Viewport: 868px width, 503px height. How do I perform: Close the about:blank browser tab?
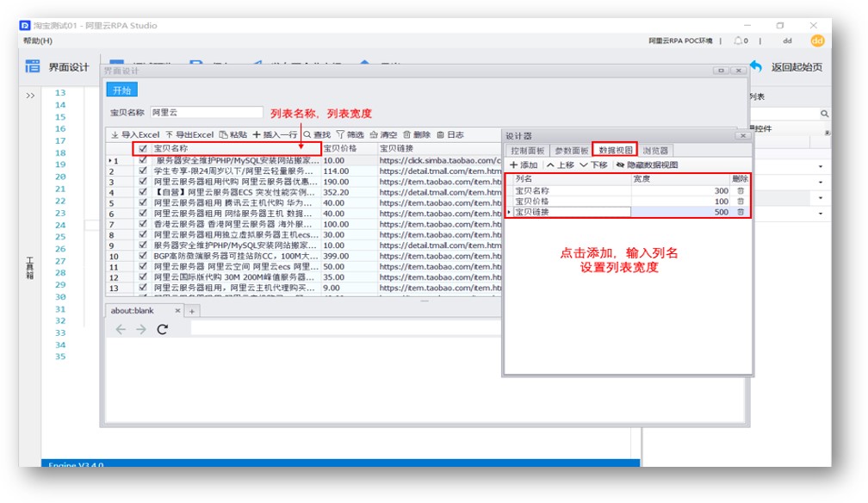pos(177,311)
